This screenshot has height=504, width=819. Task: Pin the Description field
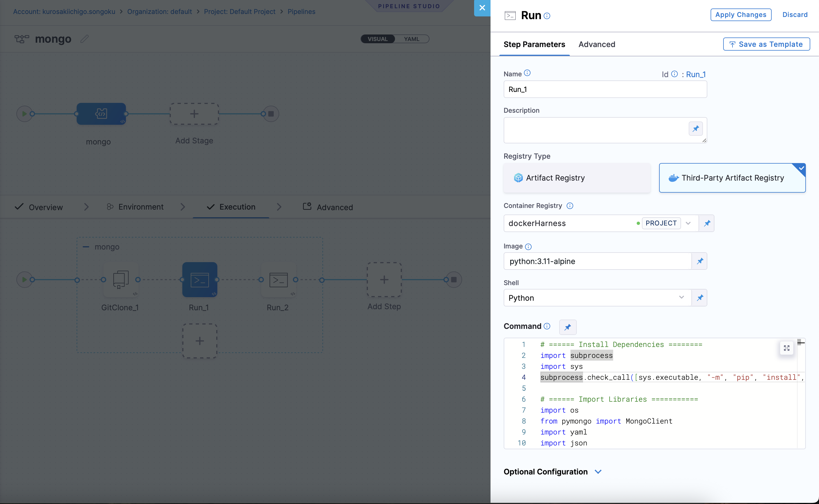coord(696,129)
